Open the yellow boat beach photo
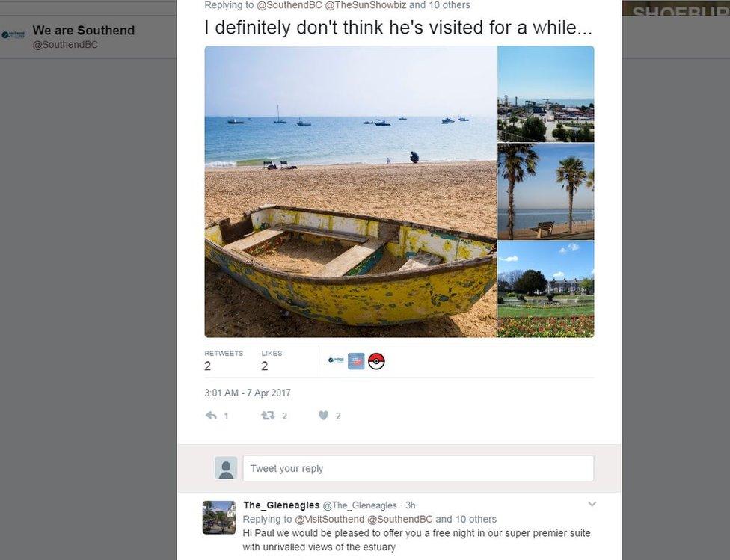 click(349, 191)
